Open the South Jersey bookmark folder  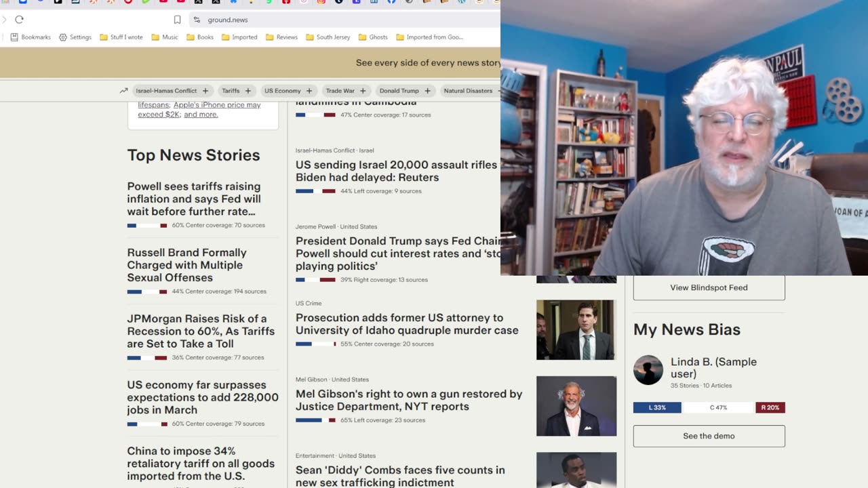[328, 37]
